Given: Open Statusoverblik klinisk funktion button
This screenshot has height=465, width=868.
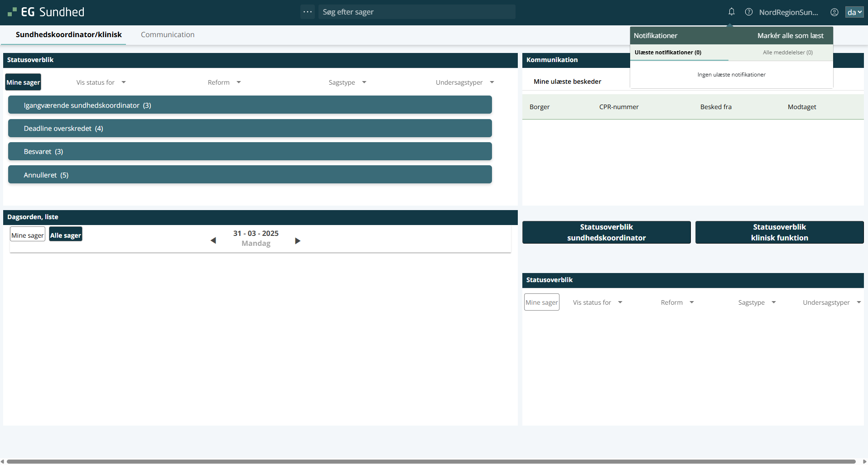Looking at the screenshot, I should [779, 232].
